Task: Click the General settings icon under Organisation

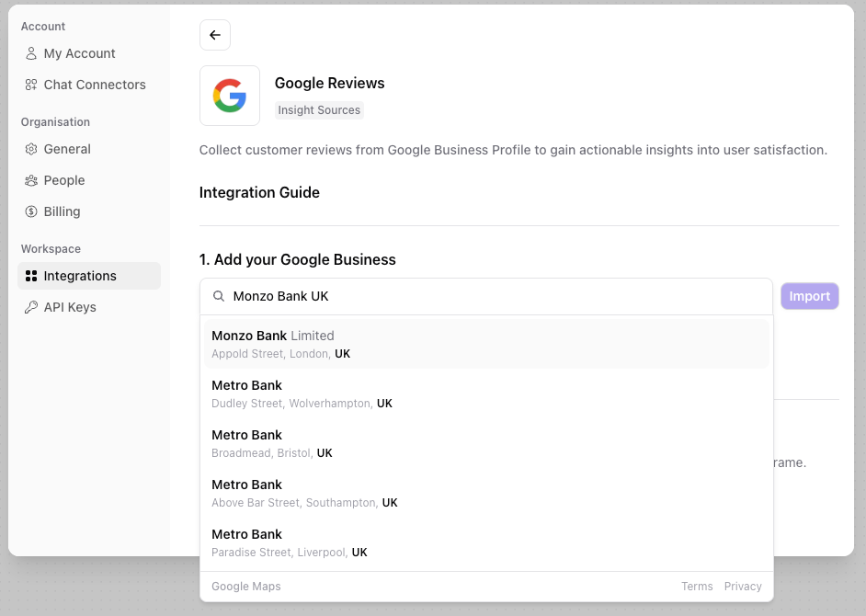Action: click(30, 149)
